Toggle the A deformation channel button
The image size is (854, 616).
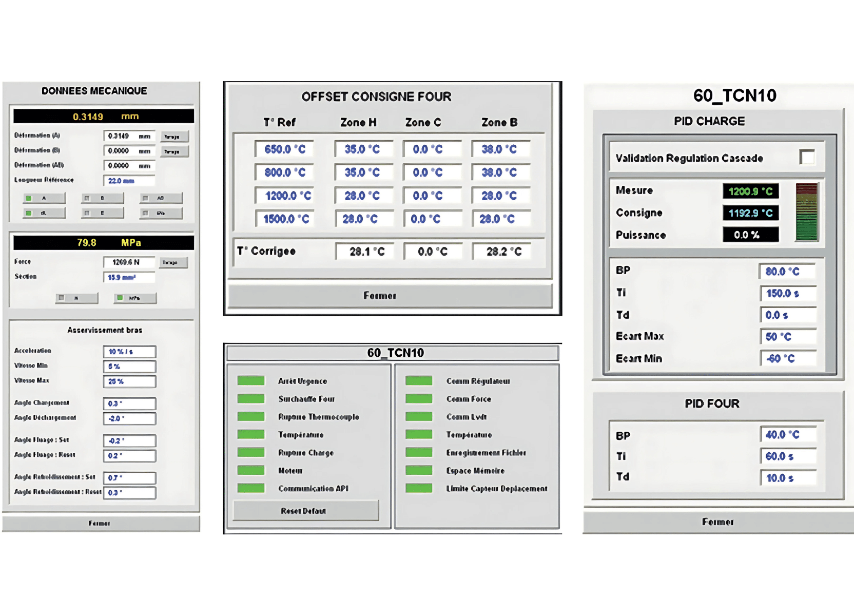click(x=44, y=198)
